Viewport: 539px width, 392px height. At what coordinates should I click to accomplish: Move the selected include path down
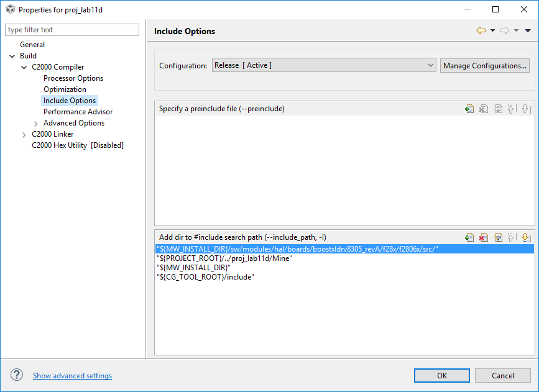point(525,237)
